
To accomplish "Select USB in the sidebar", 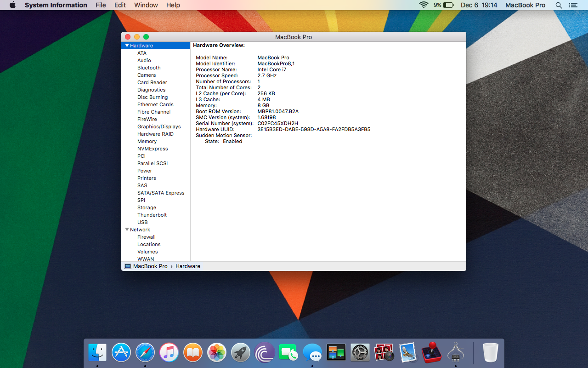I will click(x=142, y=222).
